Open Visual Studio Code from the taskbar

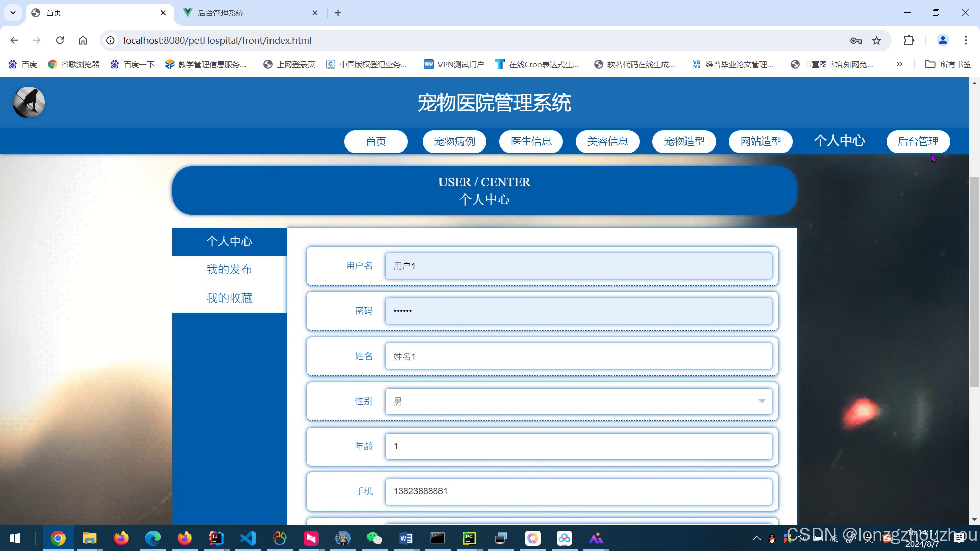[x=248, y=538]
